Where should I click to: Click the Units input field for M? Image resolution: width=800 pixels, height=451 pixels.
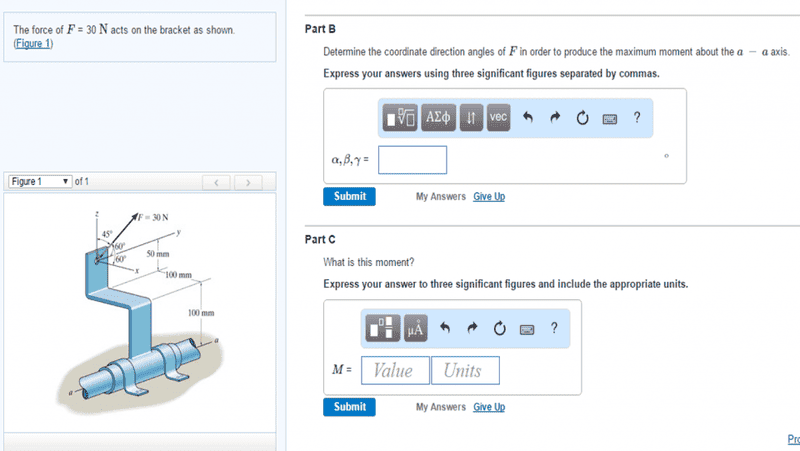(x=465, y=371)
